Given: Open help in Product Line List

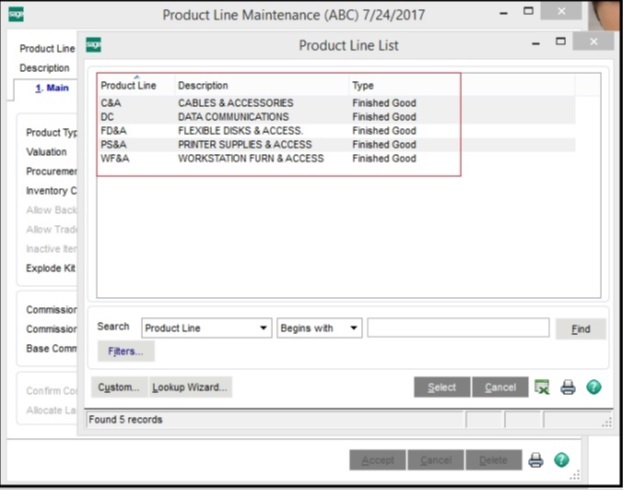Looking at the screenshot, I should [x=594, y=387].
